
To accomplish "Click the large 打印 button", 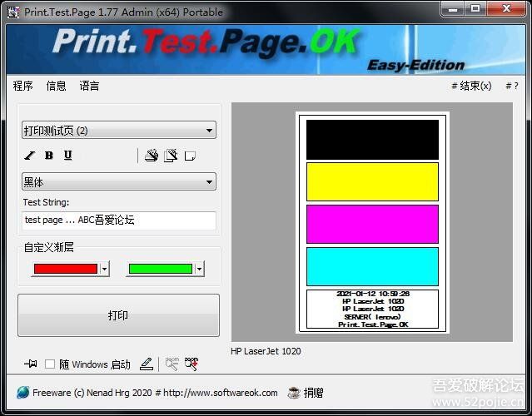I will (118, 315).
